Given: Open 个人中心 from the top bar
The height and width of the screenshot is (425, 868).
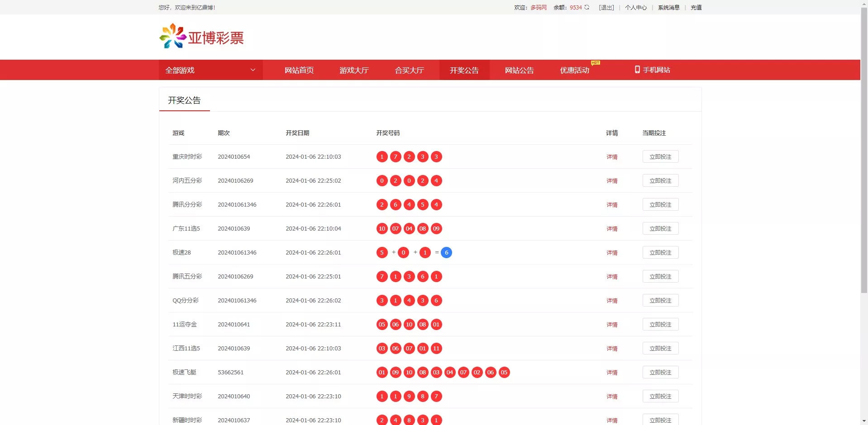Looking at the screenshot, I should point(635,7).
